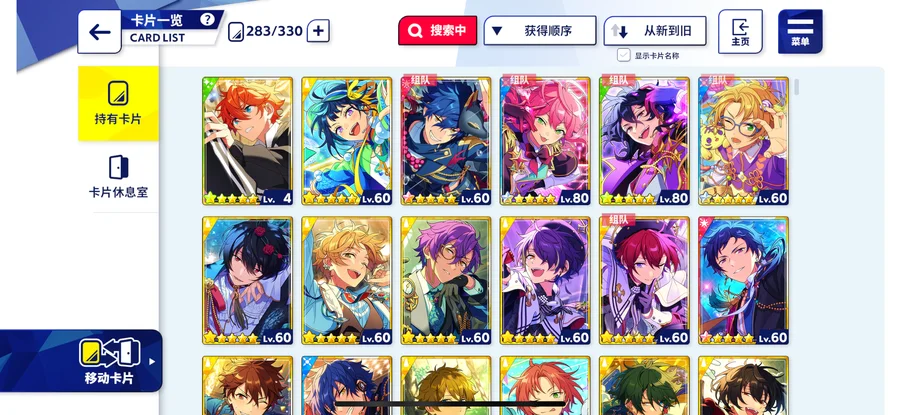This screenshot has height=415, width=900.
Task: Open the 菜单 hamburger menu
Action: pyautogui.click(x=800, y=32)
